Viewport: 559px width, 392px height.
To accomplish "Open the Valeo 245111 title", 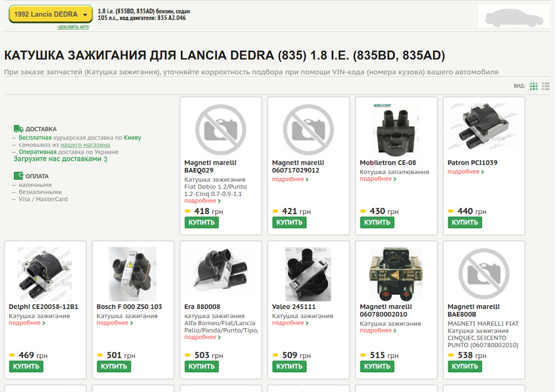I will (293, 307).
